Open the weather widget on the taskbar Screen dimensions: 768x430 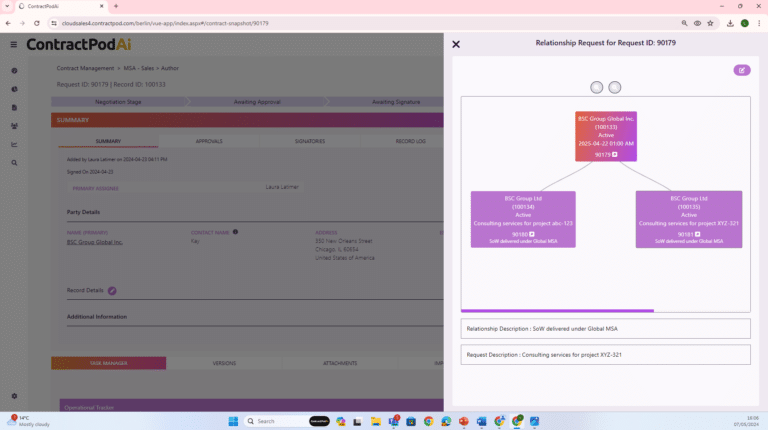(29, 421)
